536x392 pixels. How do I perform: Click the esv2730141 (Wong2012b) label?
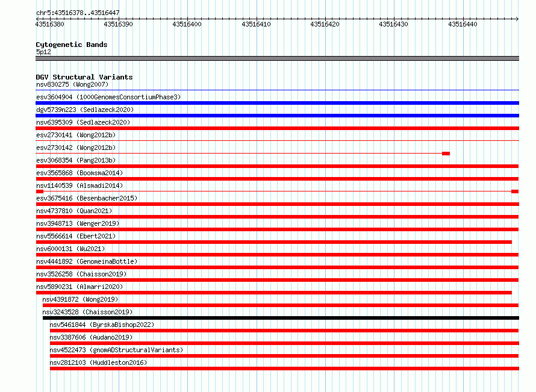tap(76, 135)
